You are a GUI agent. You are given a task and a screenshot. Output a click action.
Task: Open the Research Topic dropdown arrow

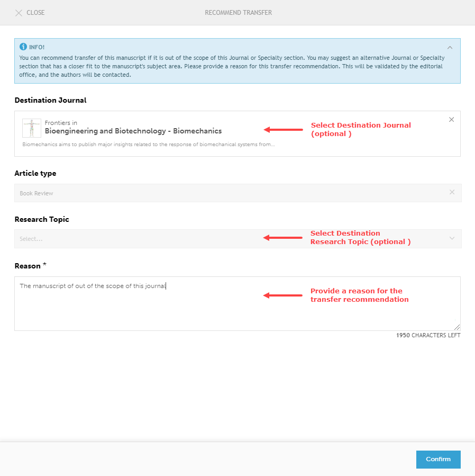click(x=451, y=238)
